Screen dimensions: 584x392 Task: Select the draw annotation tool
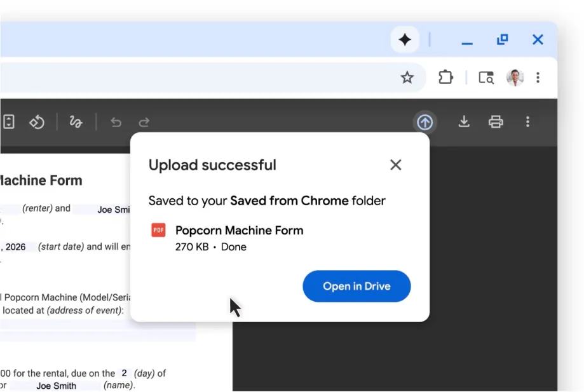pyautogui.click(x=76, y=122)
